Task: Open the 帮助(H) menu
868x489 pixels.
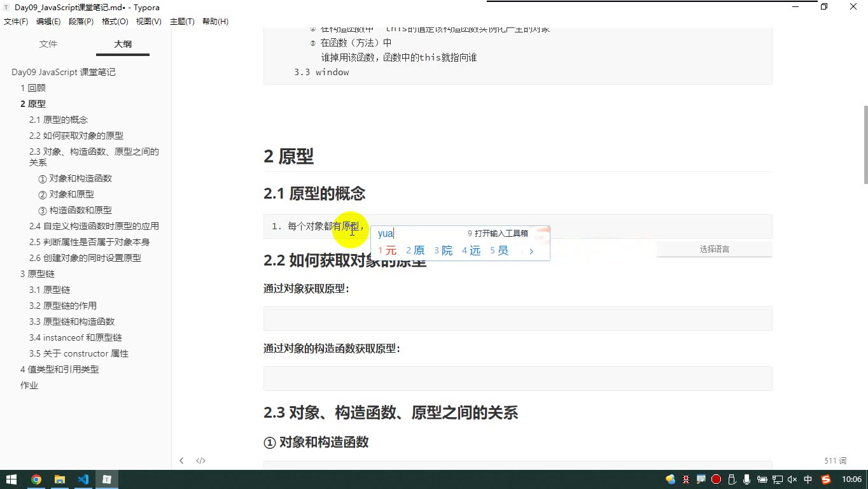Action: tap(215, 22)
